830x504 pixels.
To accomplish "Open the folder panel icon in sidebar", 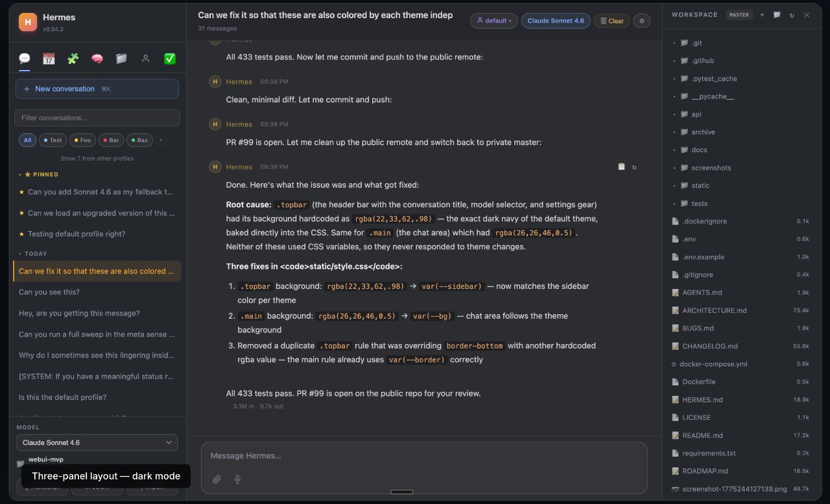I will (121, 58).
